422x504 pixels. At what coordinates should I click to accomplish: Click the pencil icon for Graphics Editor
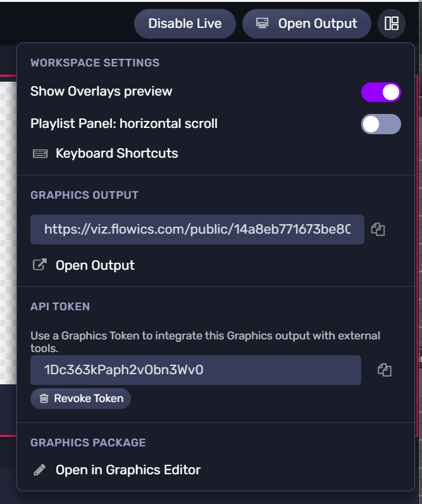pyautogui.click(x=39, y=470)
